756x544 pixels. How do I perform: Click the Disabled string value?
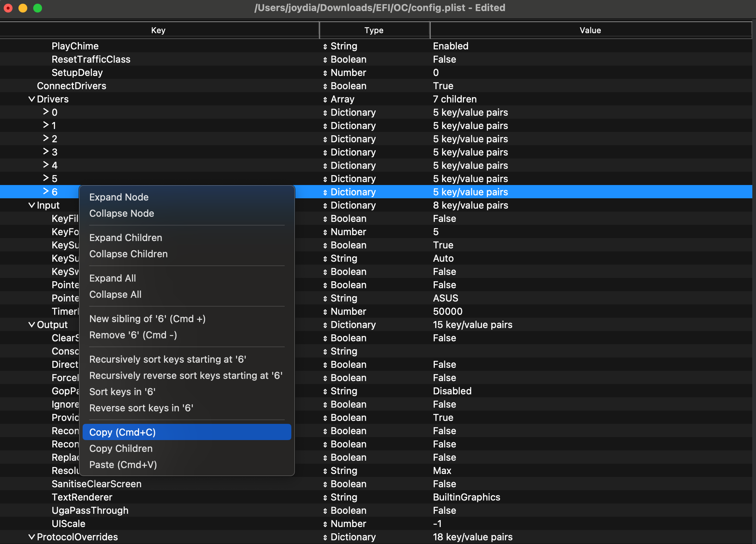[452, 391]
